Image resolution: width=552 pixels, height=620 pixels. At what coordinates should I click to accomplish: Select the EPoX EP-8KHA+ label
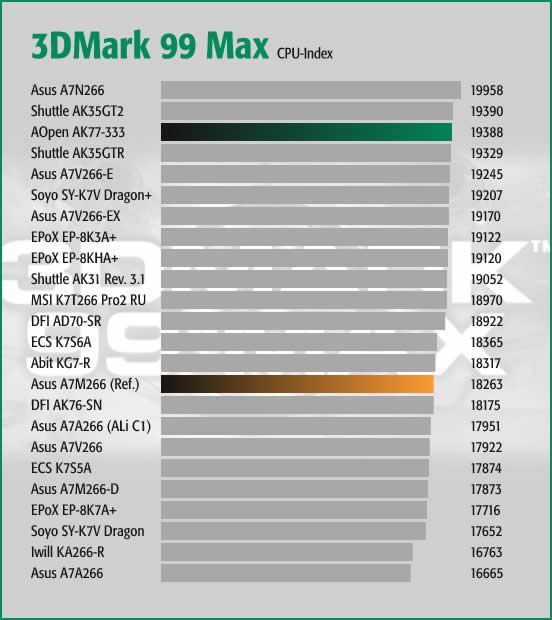click(x=75, y=258)
